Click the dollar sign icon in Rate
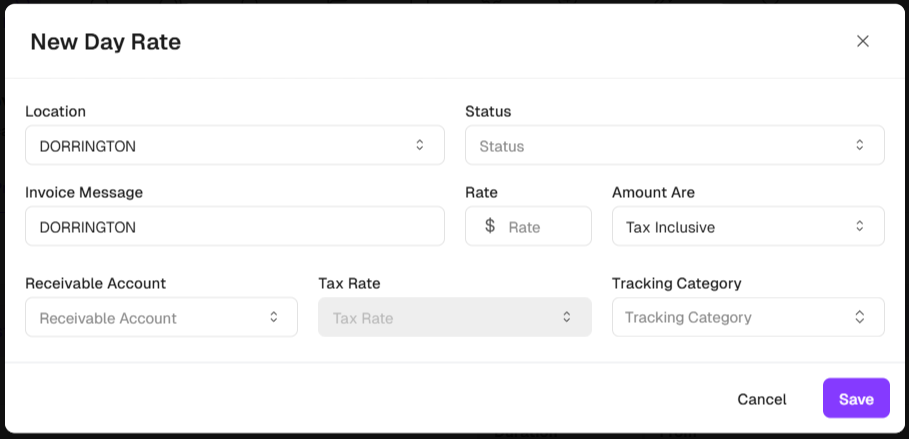 (490, 226)
